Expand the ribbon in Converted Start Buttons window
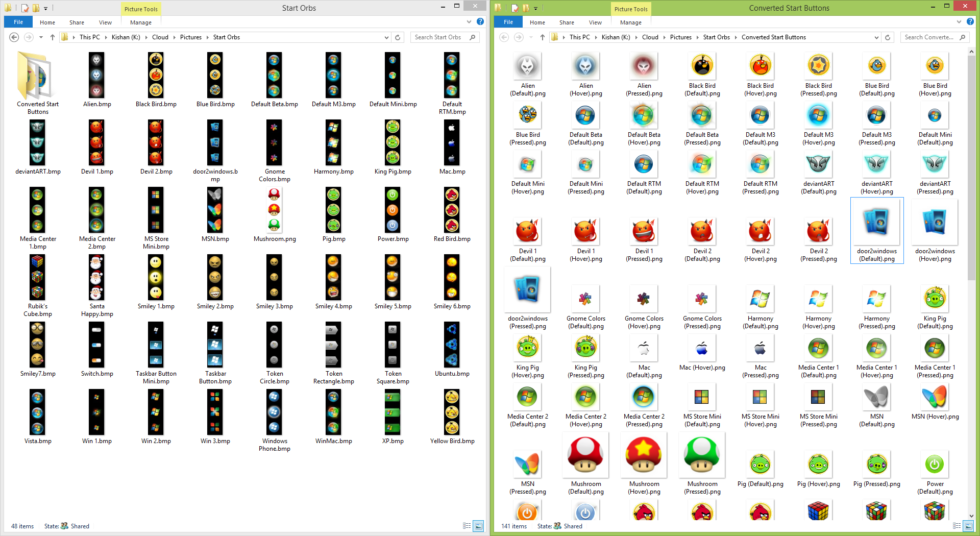 (x=959, y=22)
